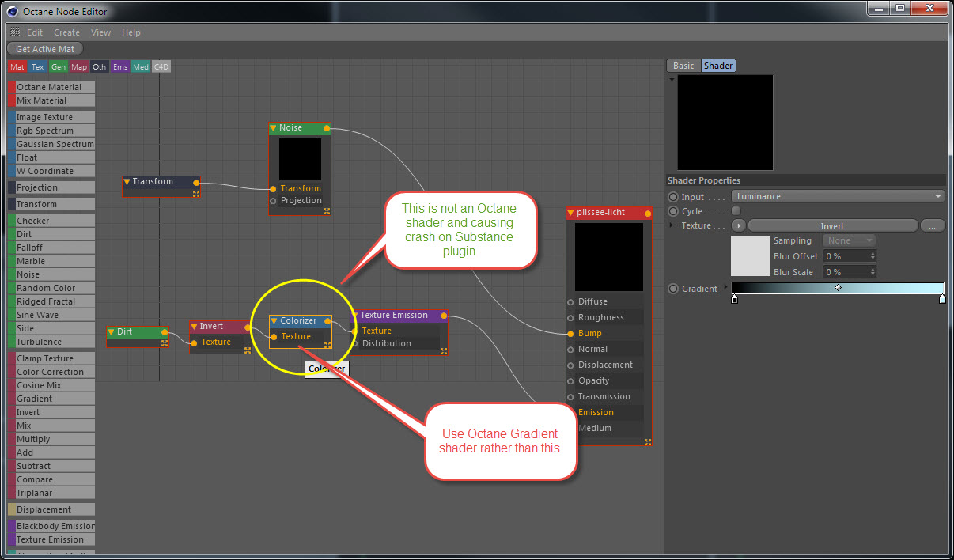Toggle the C4D filter tag
The height and width of the screenshot is (560, 954).
(x=161, y=66)
